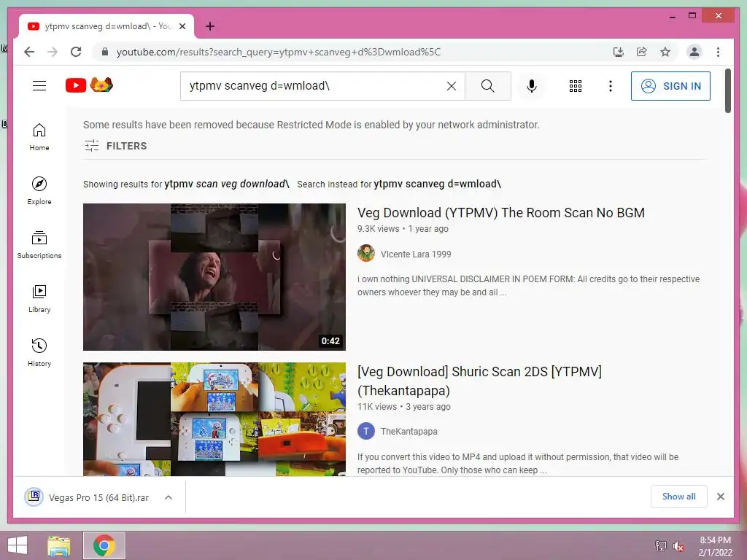Click the magnifier search button
The image size is (747, 560).
click(x=487, y=86)
